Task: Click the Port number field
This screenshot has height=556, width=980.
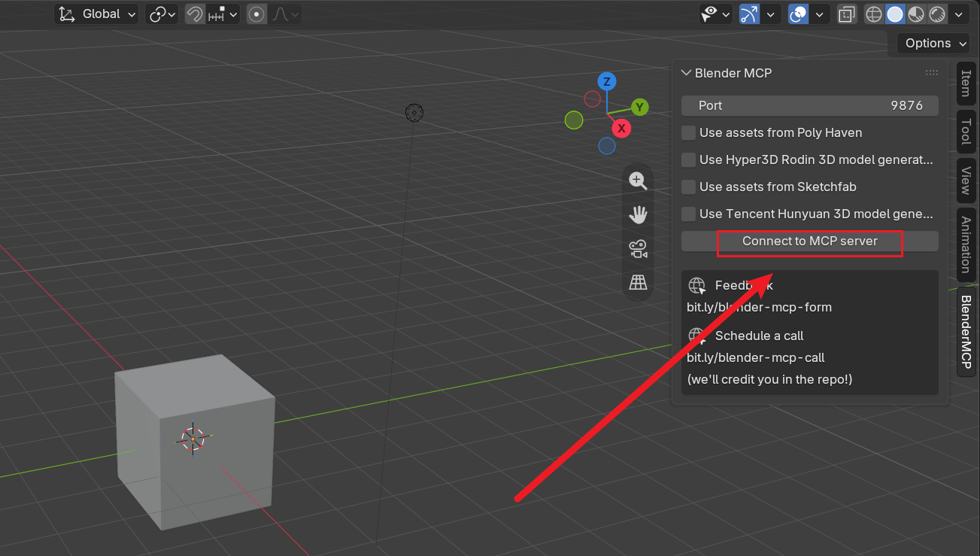Action: [x=810, y=105]
